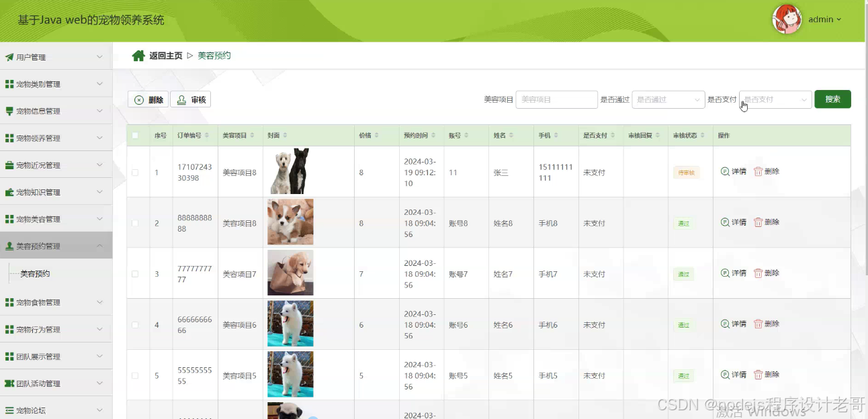Image resolution: width=868 pixels, height=419 pixels.
Task: Expand the 宠物信息管理 menu chevron
Action: pos(99,111)
